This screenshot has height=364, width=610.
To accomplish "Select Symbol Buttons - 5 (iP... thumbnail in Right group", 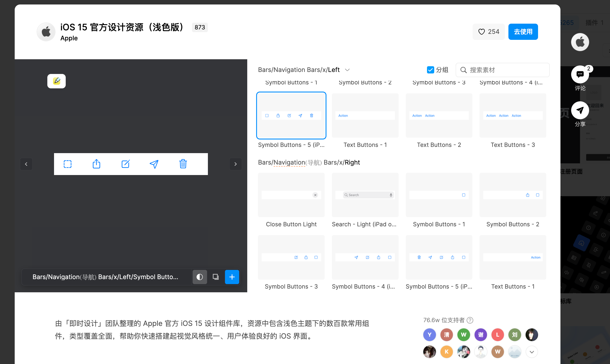I will point(439,257).
